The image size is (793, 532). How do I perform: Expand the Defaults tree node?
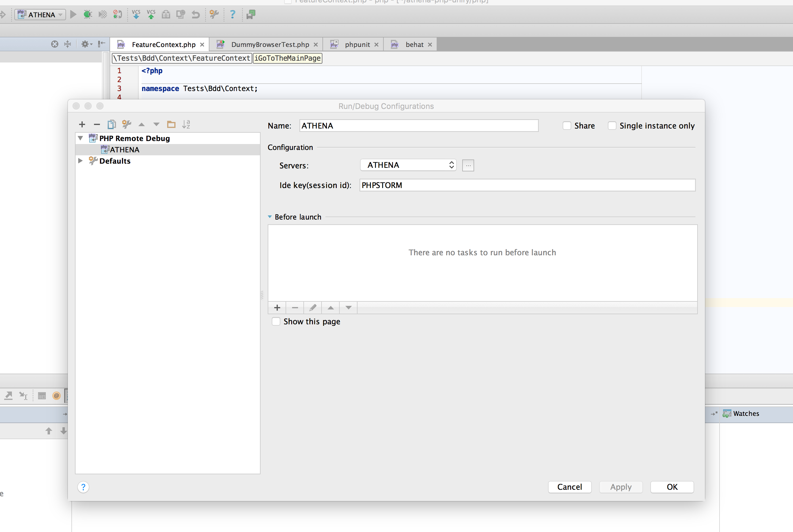(80, 160)
